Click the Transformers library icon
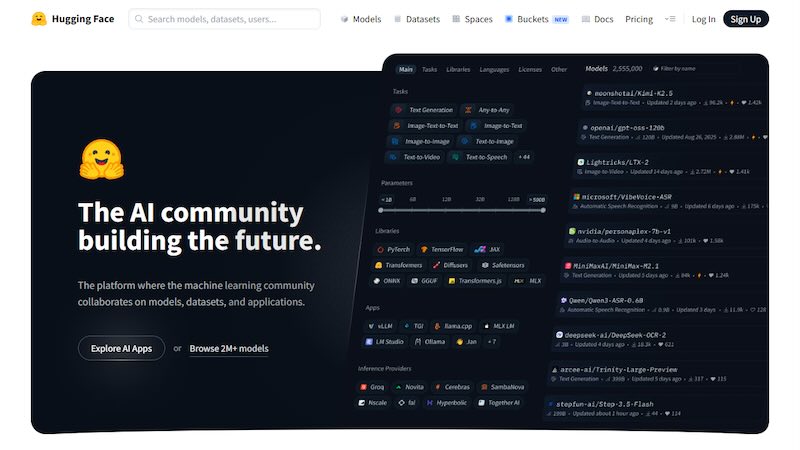This screenshot has width=800, height=450. (379, 265)
